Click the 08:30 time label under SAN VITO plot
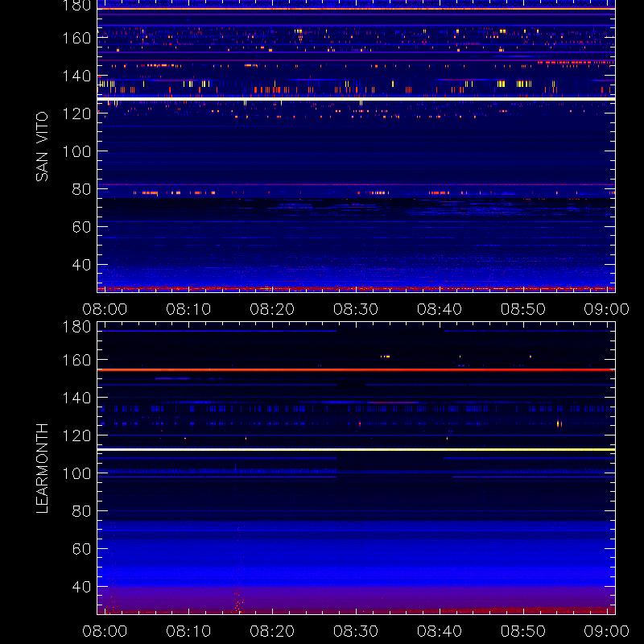This screenshot has width=644, height=644. [356, 309]
